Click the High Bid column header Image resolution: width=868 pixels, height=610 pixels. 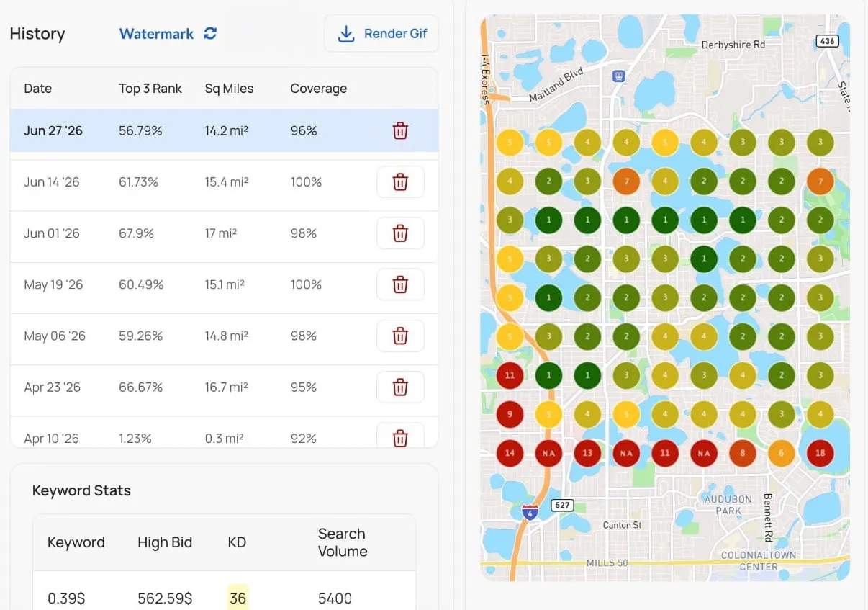pos(165,542)
